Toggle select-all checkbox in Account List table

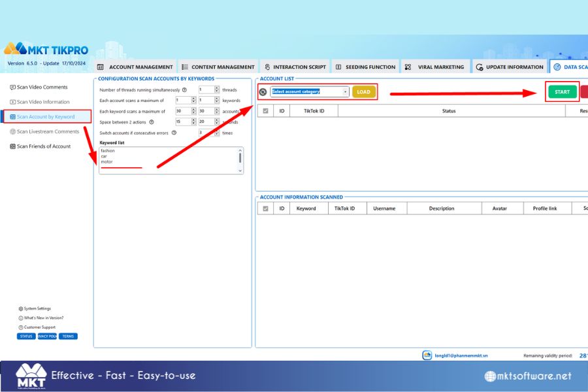[265, 110]
